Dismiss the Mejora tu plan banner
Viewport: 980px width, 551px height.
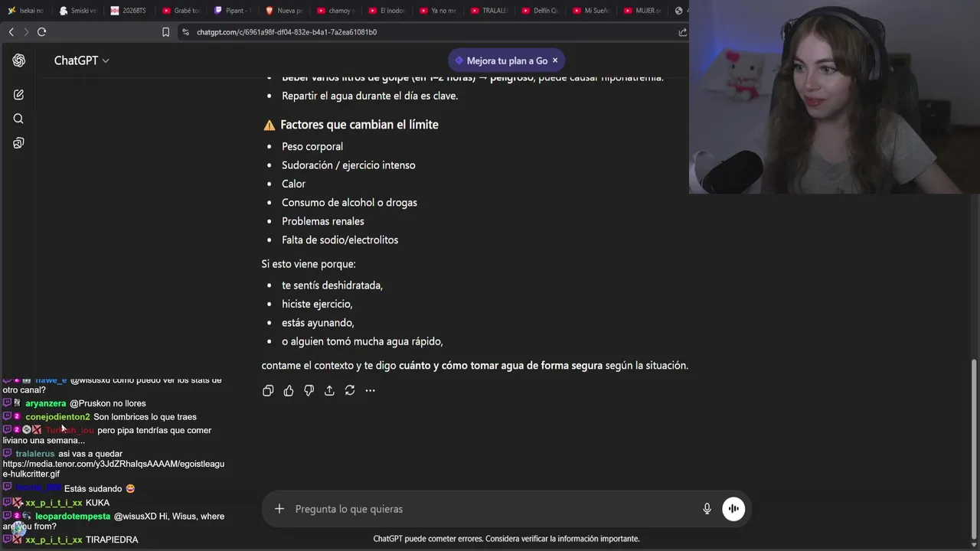click(x=555, y=60)
